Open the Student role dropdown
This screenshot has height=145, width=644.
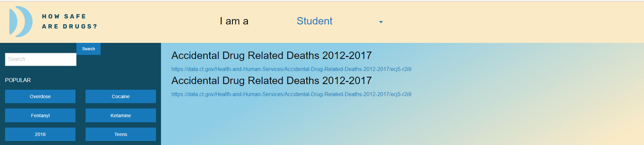click(314, 21)
